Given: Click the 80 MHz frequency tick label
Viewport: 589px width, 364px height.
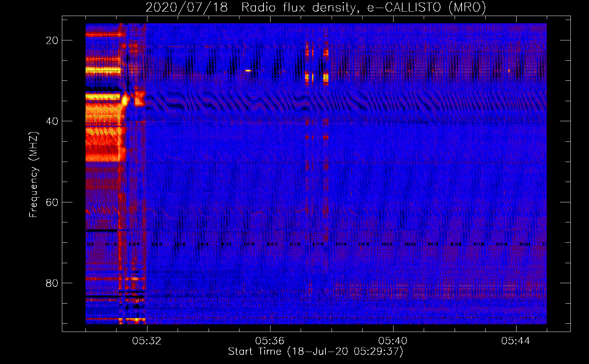Looking at the screenshot, I should tap(52, 283).
